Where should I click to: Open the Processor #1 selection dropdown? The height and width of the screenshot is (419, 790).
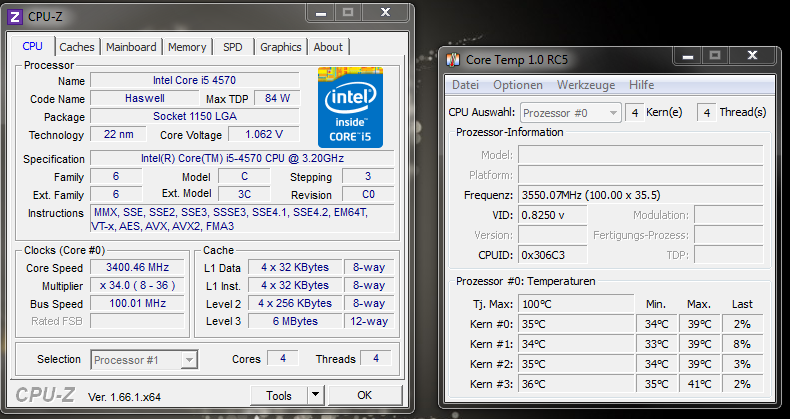coord(144,360)
